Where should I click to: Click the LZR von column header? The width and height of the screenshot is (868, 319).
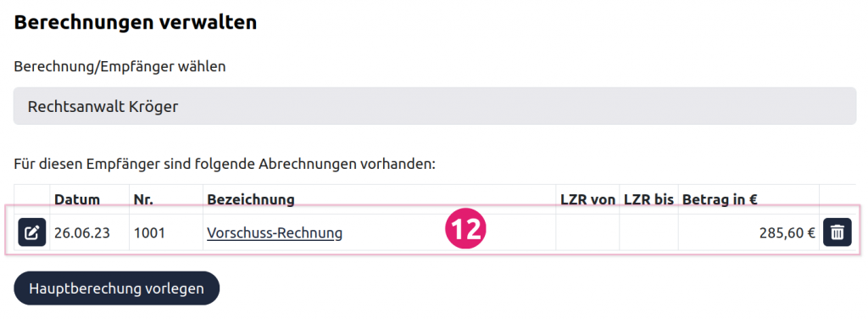click(x=587, y=200)
